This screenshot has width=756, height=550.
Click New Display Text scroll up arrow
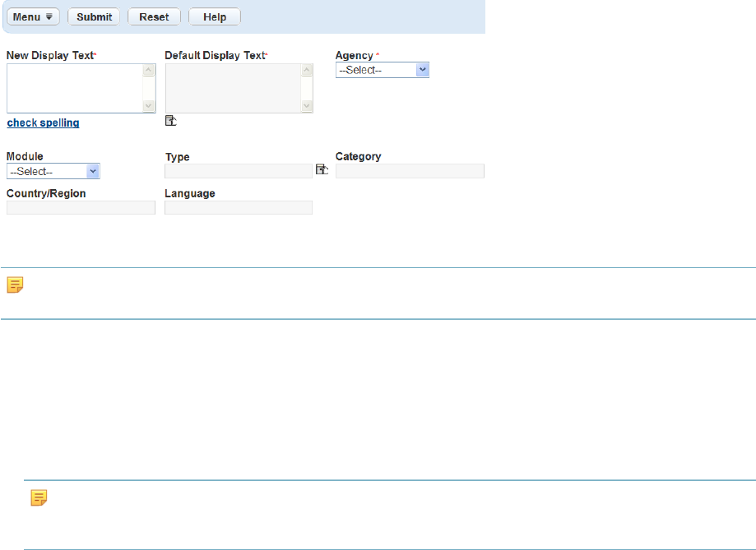(149, 71)
